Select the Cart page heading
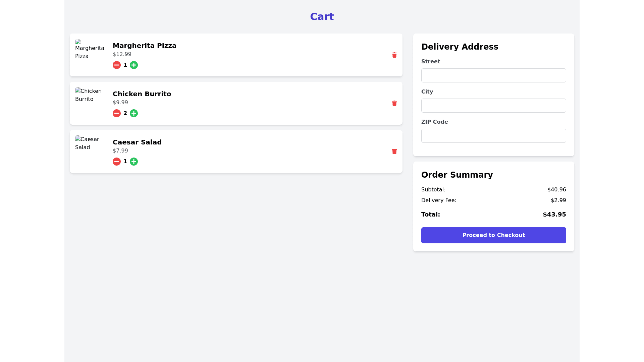The width and height of the screenshot is (644, 362). 322,16
